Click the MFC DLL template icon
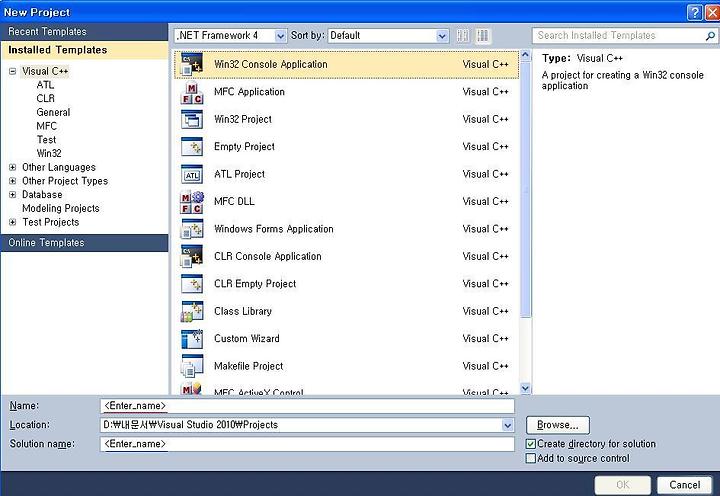Screen dimensions: 720x496 (x=192, y=202)
